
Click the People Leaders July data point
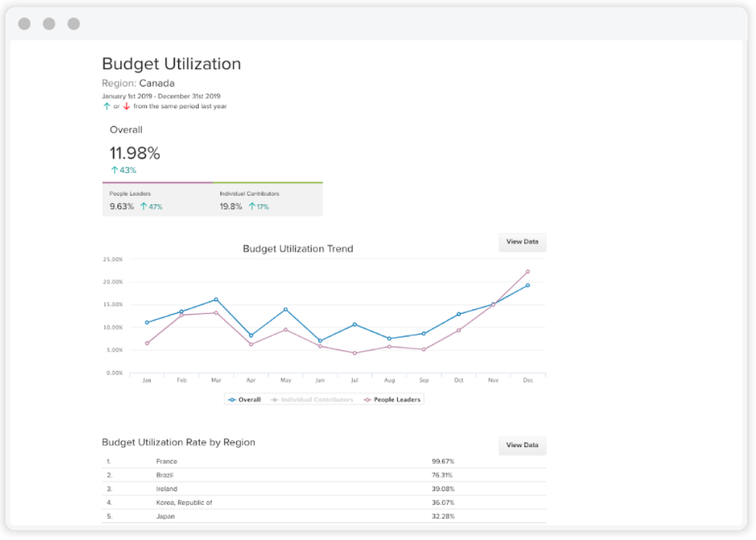coord(355,353)
